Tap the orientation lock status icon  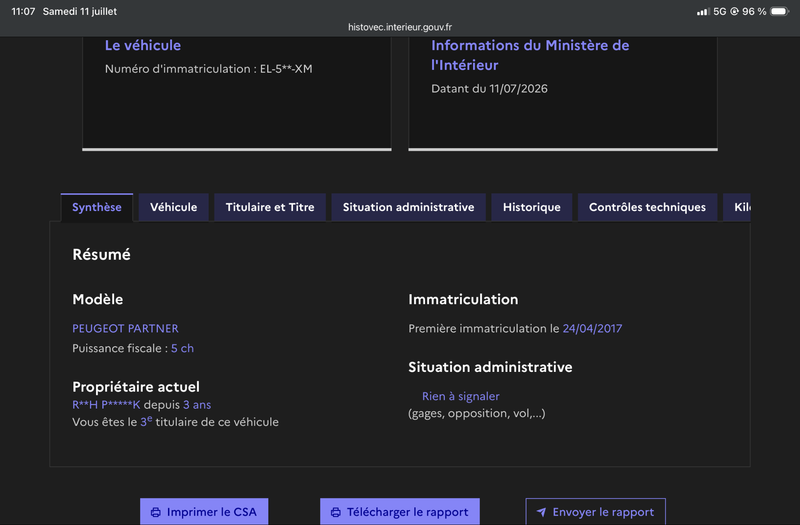tap(734, 11)
